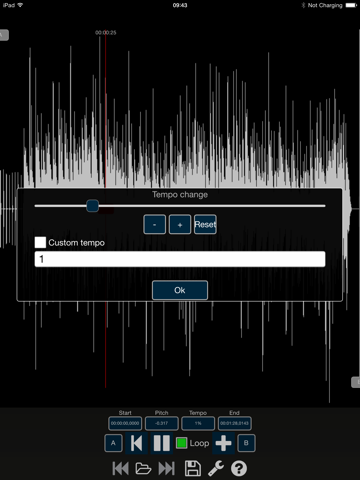Click the pause playback button
The width and height of the screenshot is (360, 480).
coord(162,443)
